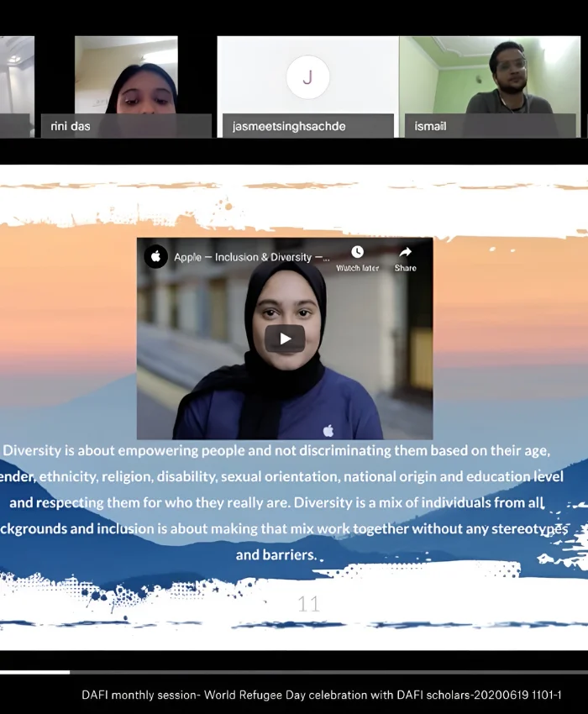
Task: Click the Share arrow icon
Action: coord(405,252)
